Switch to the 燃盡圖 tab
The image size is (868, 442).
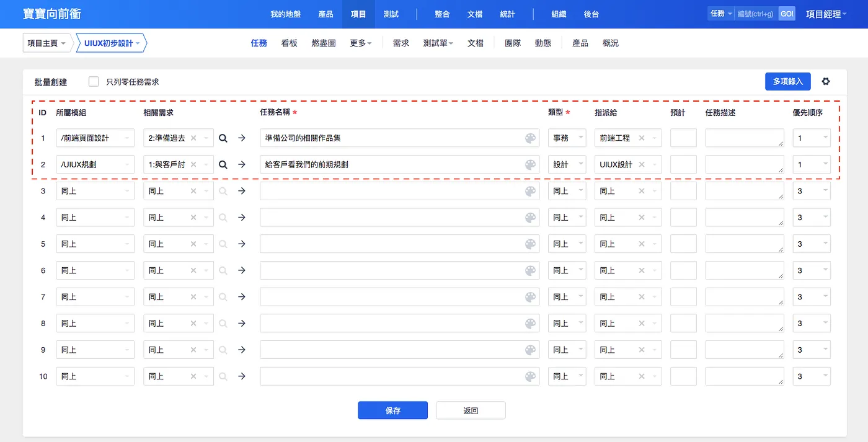[x=324, y=43]
